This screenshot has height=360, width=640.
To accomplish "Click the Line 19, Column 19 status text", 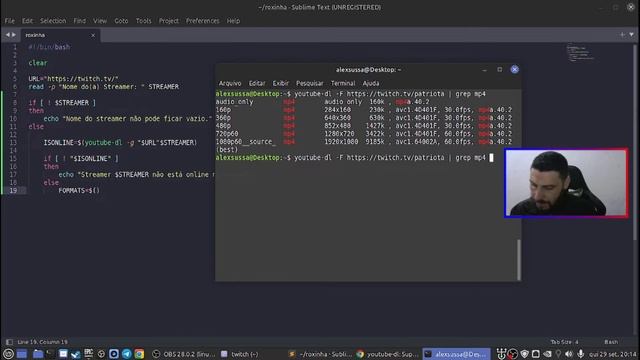I will [42, 342].
